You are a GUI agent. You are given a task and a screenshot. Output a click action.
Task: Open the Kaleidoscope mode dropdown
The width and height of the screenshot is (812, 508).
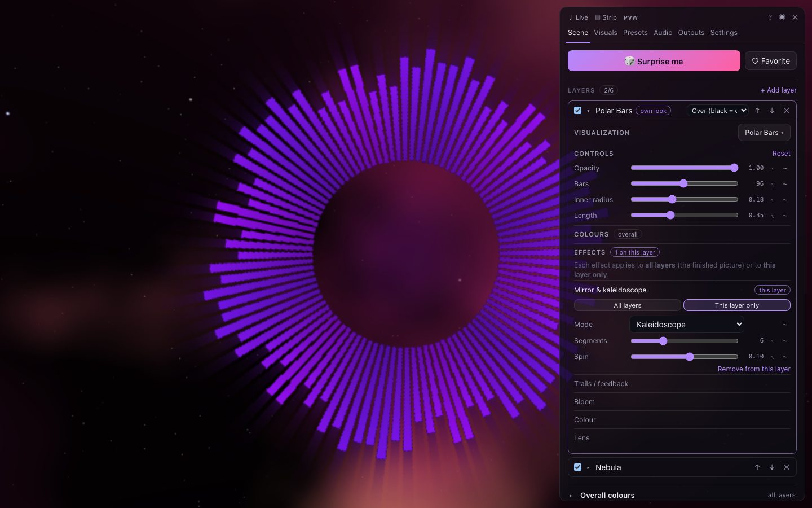click(x=686, y=325)
